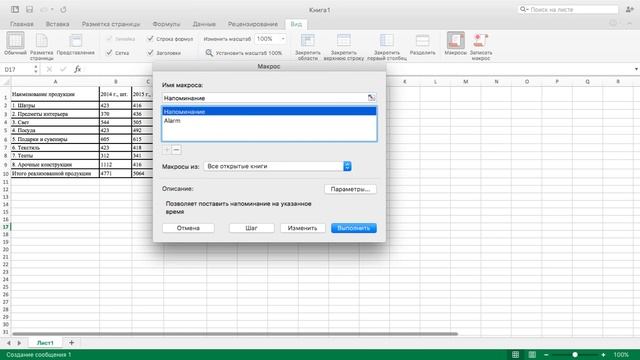Toggle the Заголовки headings checkbox
This screenshot has height=360, width=640.
151,53
